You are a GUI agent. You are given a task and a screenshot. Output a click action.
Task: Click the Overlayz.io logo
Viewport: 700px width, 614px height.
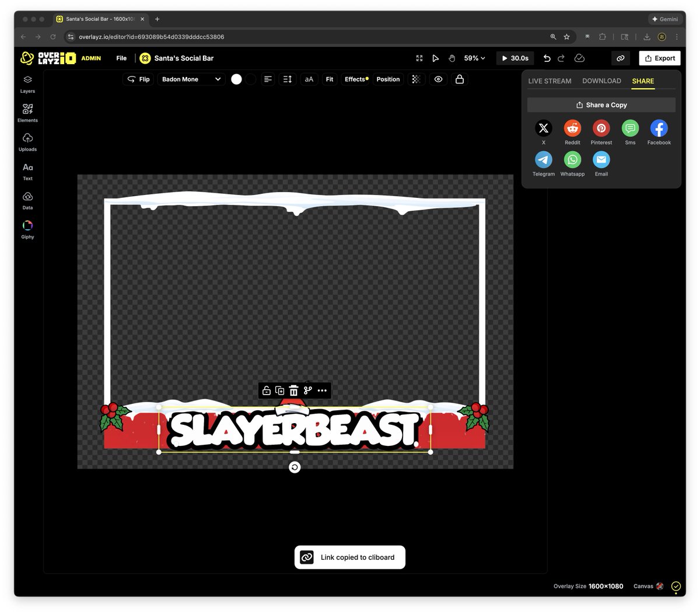point(48,58)
